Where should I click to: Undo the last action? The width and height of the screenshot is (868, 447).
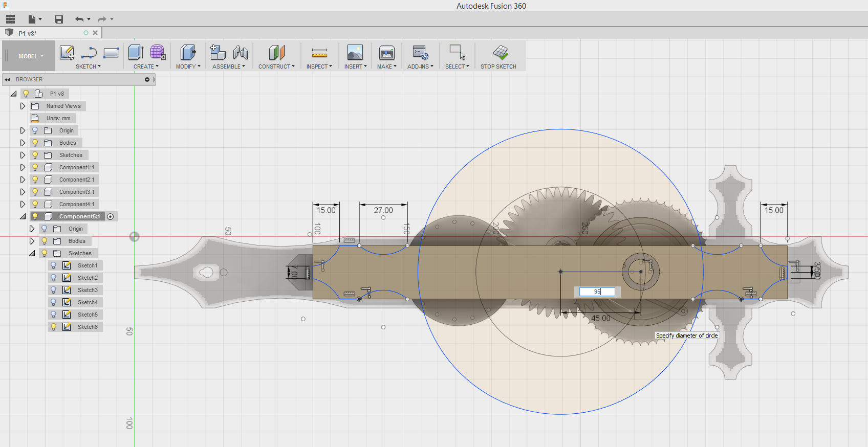pos(79,19)
